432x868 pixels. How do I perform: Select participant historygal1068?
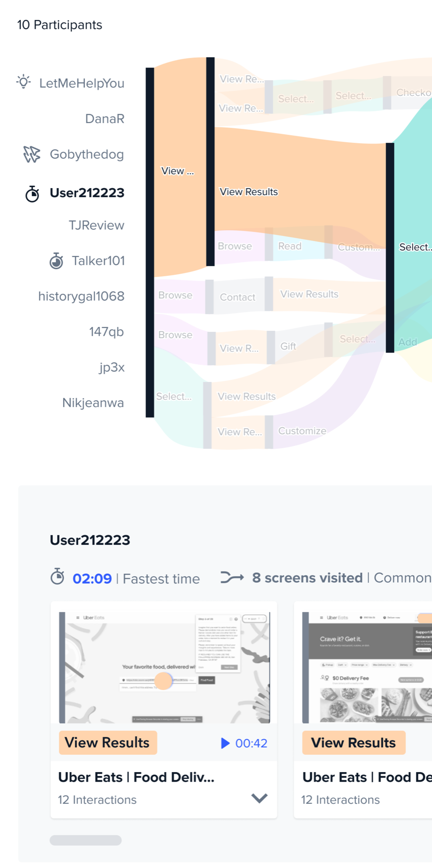(x=81, y=296)
